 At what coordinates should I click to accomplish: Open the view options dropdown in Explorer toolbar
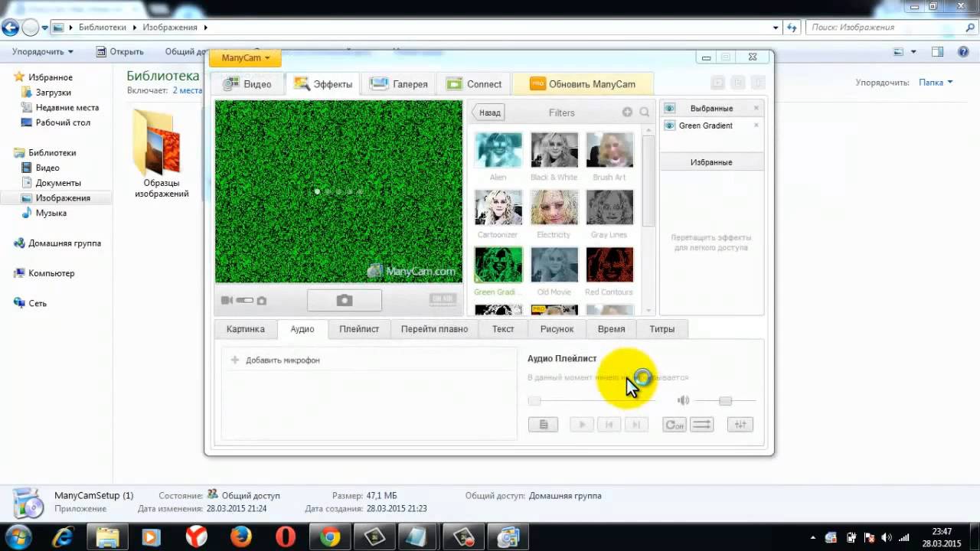pyautogui.click(x=914, y=52)
